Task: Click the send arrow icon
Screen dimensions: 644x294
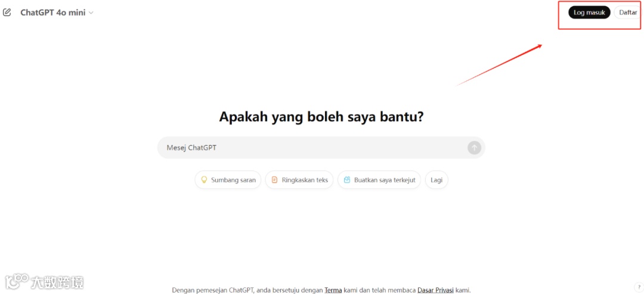Action: (x=474, y=148)
